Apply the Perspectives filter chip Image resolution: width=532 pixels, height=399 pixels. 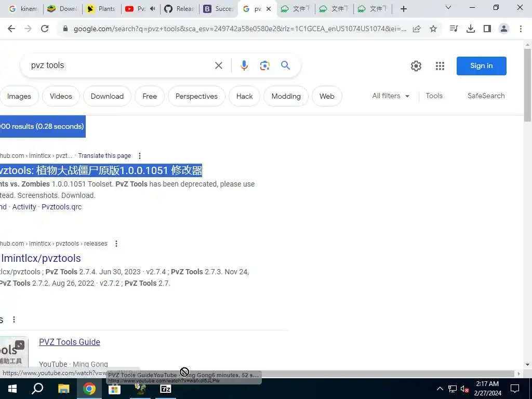coord(196,96)
